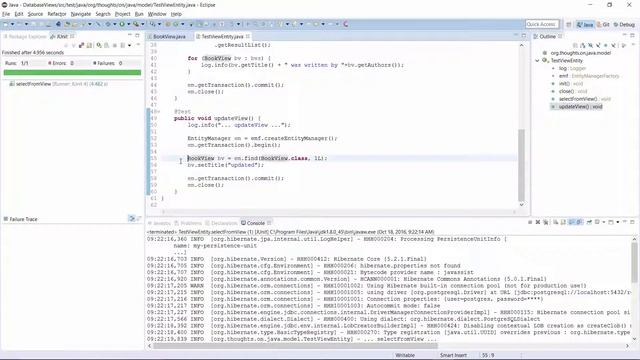Click the Save All disk icon in toolbar

click(40, 24)
